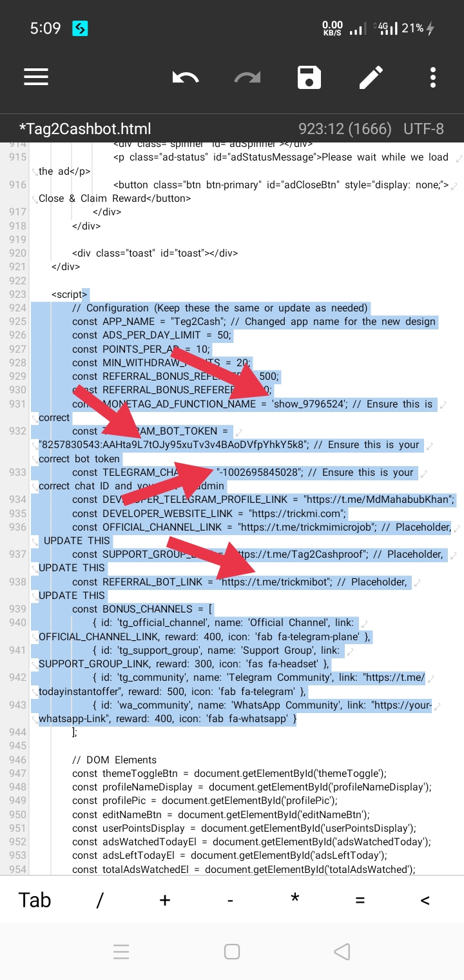464x980 pixels.
Task: Insert Tab from the symbol bar
Action: (x=35, y=899)
